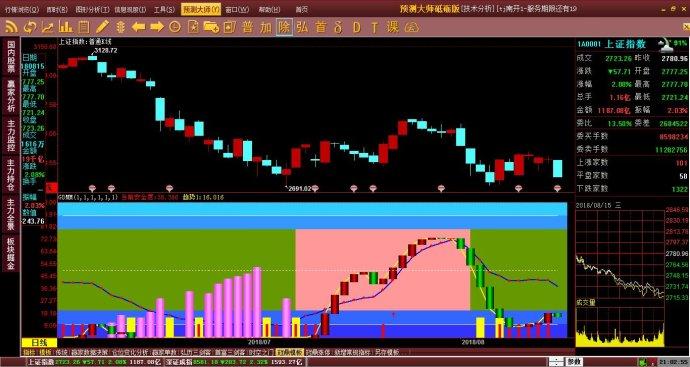The width and height of the screenshot is (690, 367).
Task: Switch to the 另存模板 tab
Action: (387, 352)
